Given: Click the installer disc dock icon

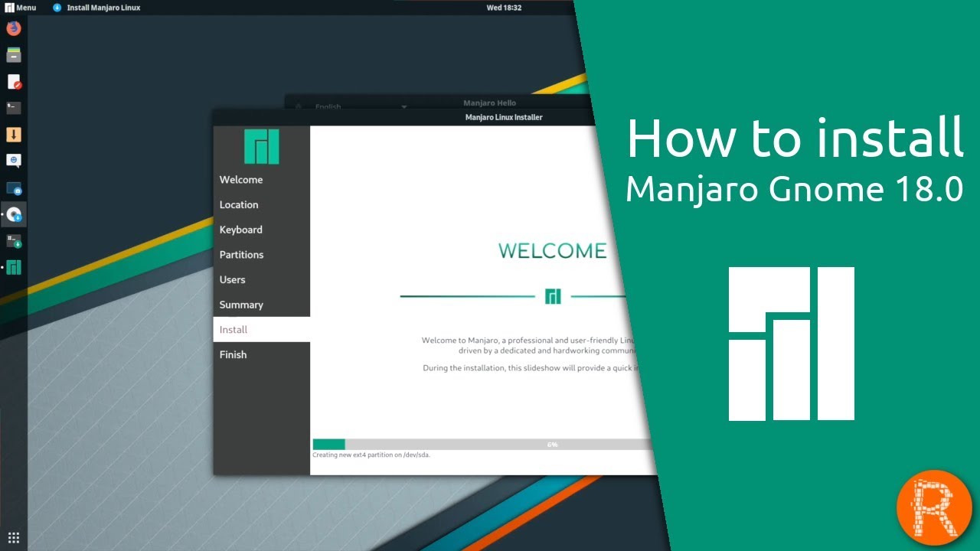Looking at the screenshot, I should (14, 215).
